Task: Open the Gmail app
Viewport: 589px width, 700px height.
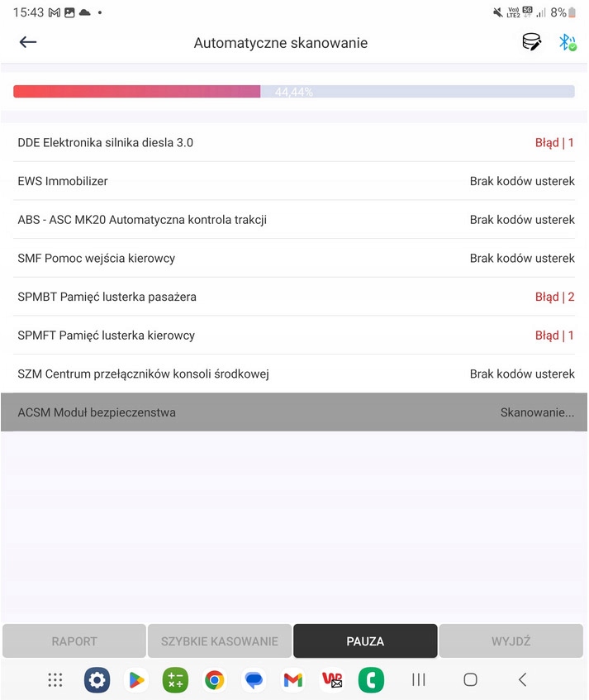Action: pos(292,679)
